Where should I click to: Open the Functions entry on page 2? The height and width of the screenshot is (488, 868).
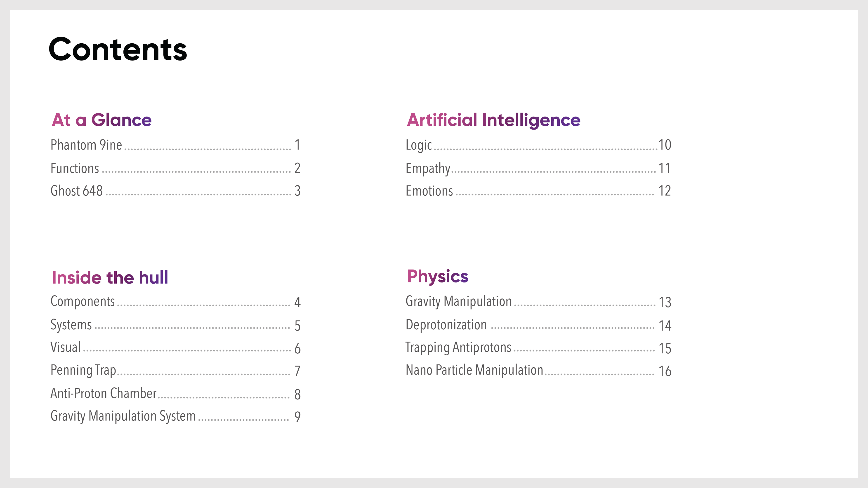175,168
